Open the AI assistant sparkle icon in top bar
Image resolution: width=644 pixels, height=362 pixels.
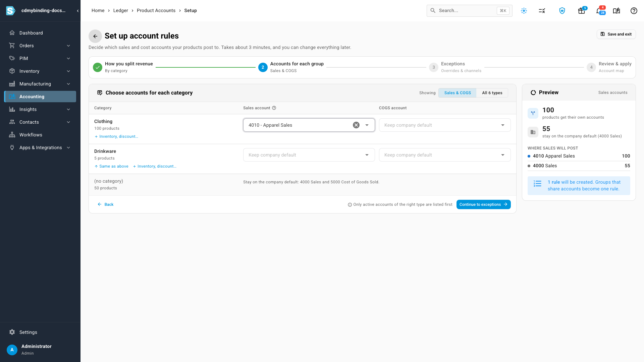[x=524, y=11]
